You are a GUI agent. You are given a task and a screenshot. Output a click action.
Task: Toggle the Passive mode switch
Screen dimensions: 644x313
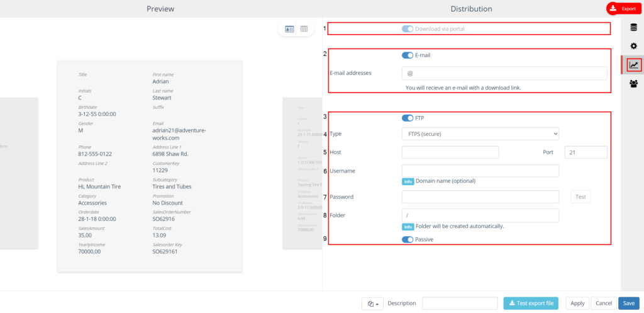tap(408, 240)
